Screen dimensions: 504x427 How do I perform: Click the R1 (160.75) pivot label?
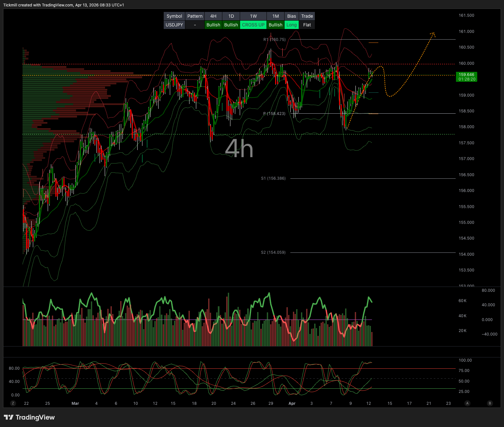pos(274,40)
